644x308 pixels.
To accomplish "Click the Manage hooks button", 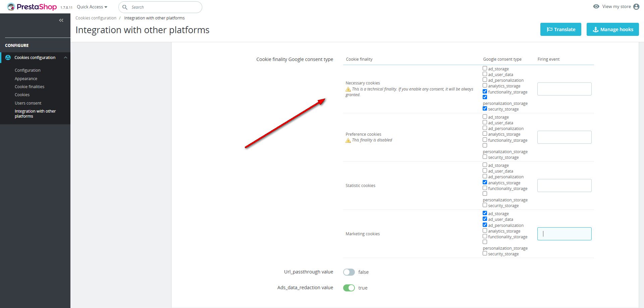I will 612,29.
